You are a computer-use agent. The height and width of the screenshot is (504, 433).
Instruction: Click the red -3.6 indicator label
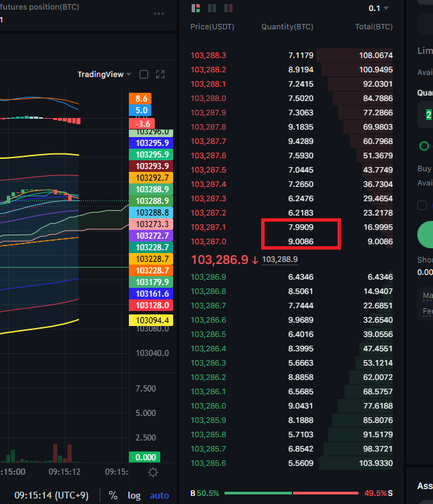pos(142,123)
